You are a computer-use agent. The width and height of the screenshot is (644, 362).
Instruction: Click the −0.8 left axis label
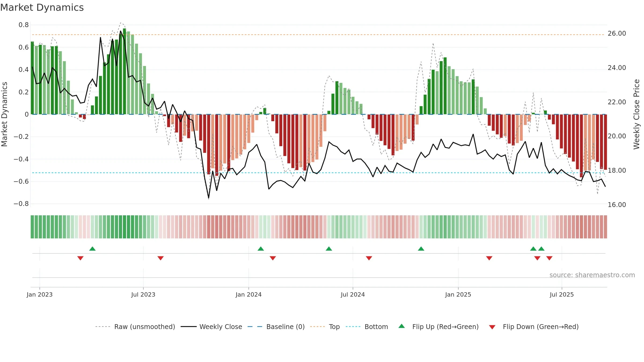tap(21, 204)
